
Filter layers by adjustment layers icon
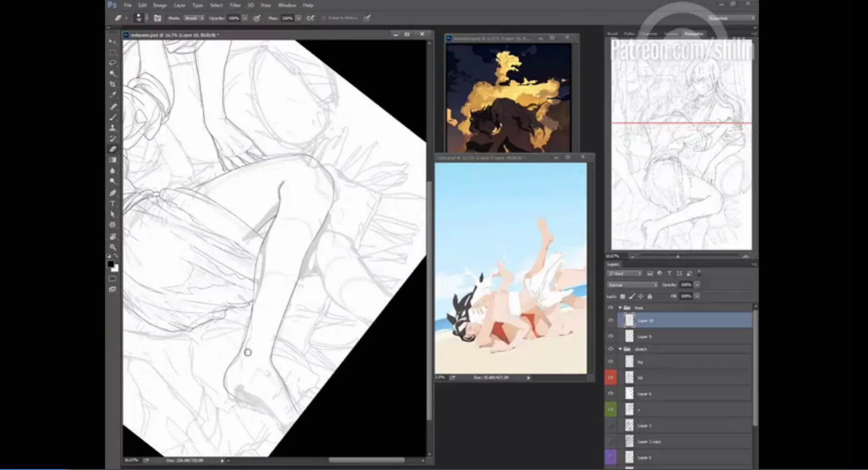pyautogui.click(x=660, y=273)
